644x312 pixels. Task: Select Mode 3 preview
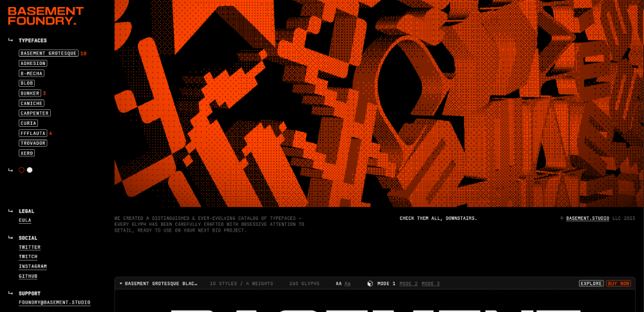coord(430,283)
